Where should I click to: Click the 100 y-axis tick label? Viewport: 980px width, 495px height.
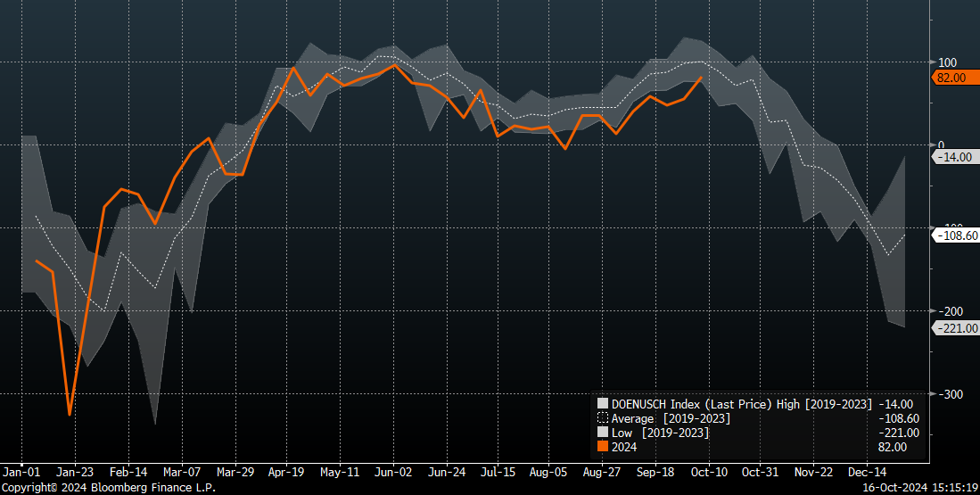pos(947,62)
